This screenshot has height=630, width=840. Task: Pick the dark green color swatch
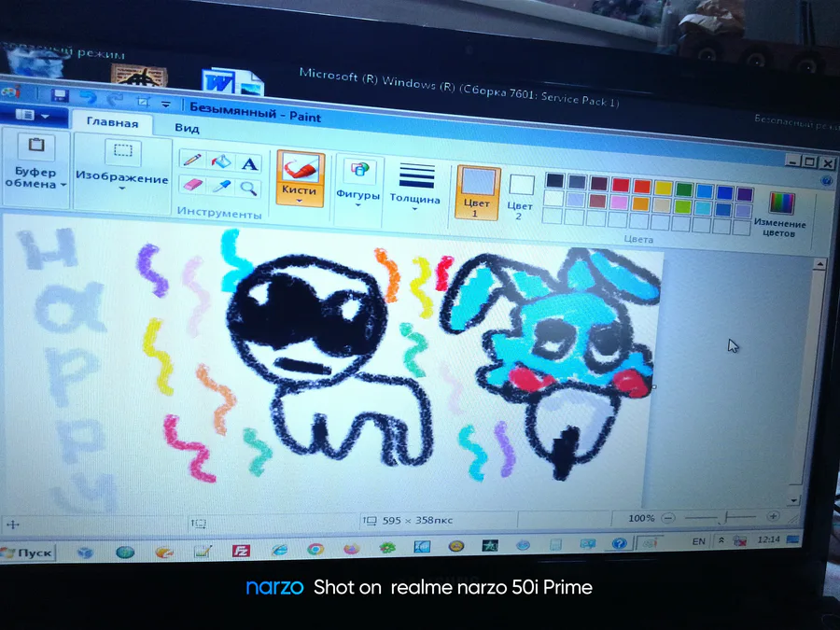(x=684, y=189)
